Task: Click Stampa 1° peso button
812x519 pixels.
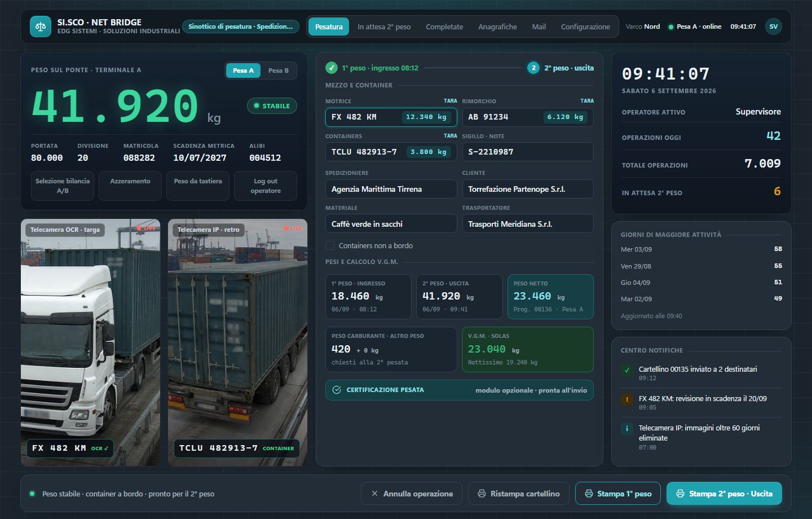Action: tap(618, 494)
